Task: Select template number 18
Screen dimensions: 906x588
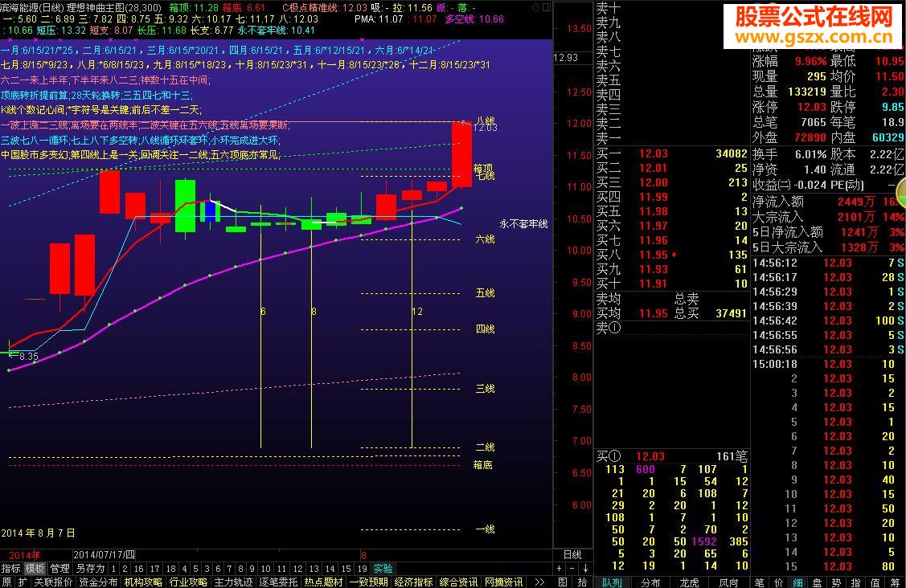Action: 171,569
